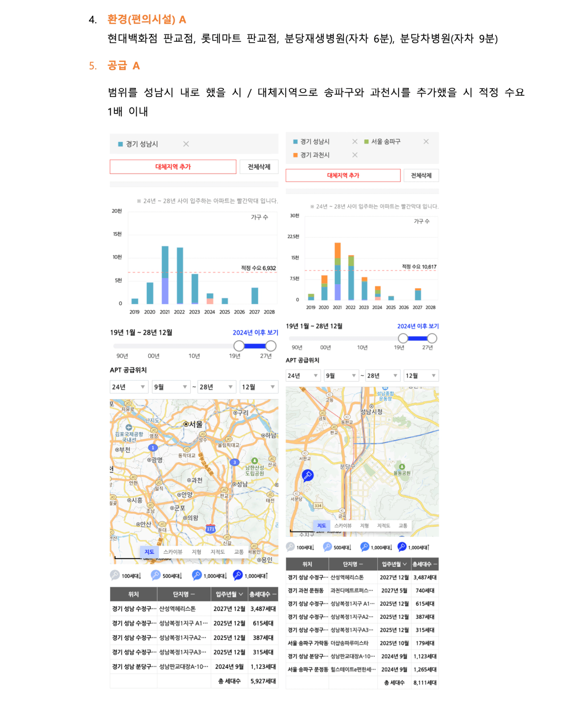This screenshot has height=706, width=588.
Task: Select 과천디에트르퍼스 row in right table
Action: [362, 590]
